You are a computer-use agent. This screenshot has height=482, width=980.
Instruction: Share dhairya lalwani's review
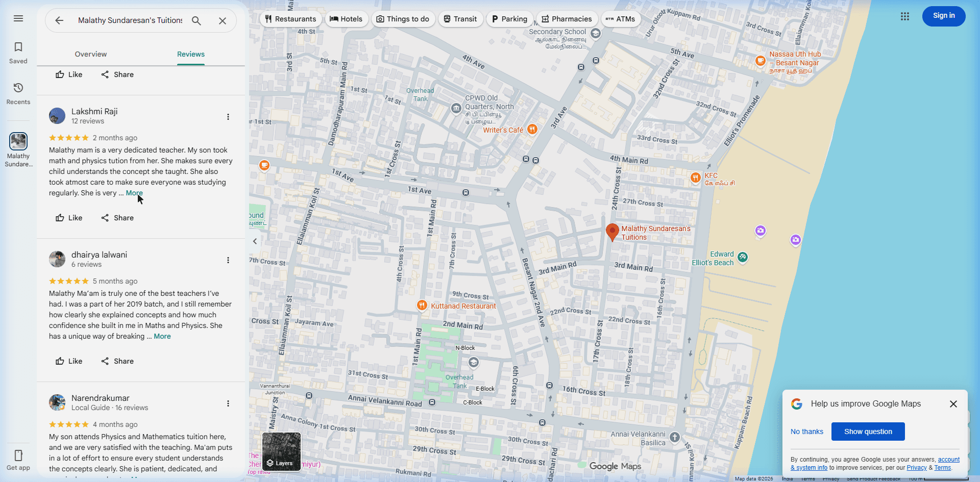pyautogui.click(x=117, y=361)
